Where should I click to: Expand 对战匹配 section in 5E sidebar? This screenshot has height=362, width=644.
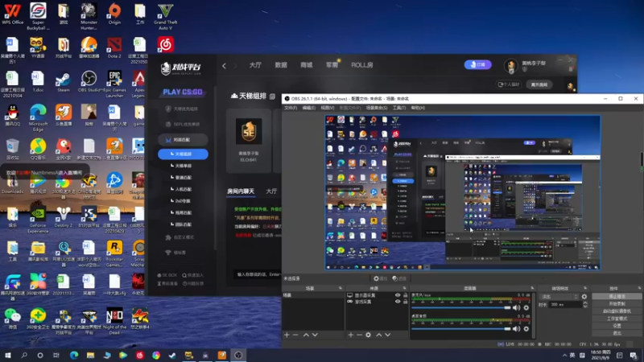point(183,140)
